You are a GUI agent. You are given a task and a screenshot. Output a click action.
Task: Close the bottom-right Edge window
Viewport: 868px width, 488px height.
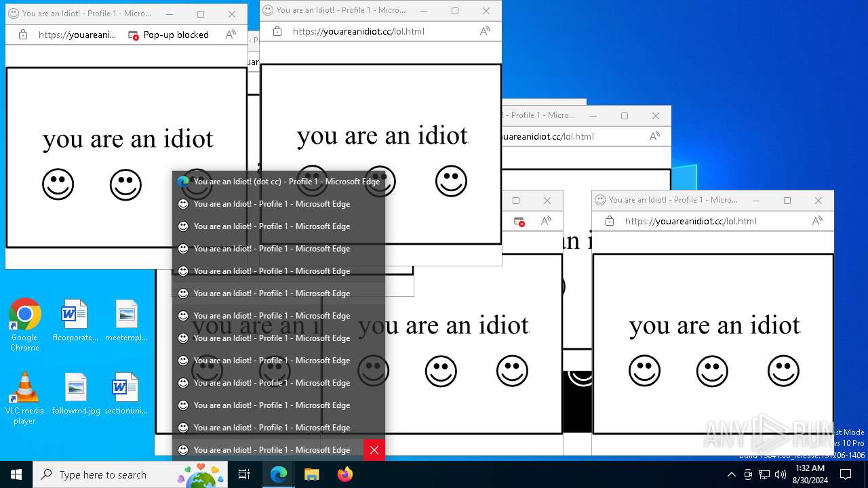point(818,200)
